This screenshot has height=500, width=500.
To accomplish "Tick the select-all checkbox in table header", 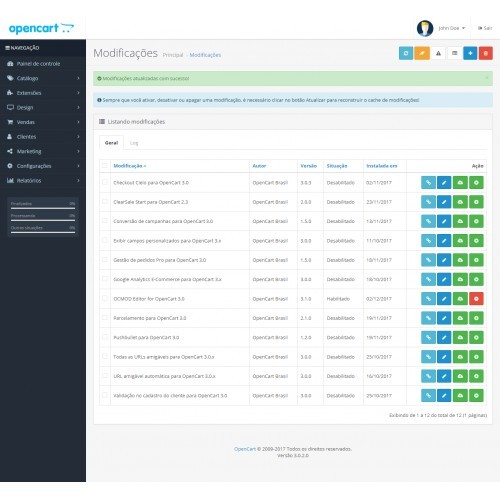I will (105, 166).
